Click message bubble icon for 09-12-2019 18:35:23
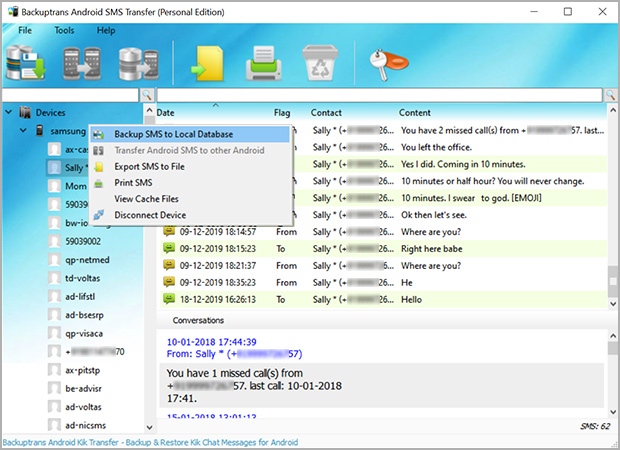 (169, 282)
